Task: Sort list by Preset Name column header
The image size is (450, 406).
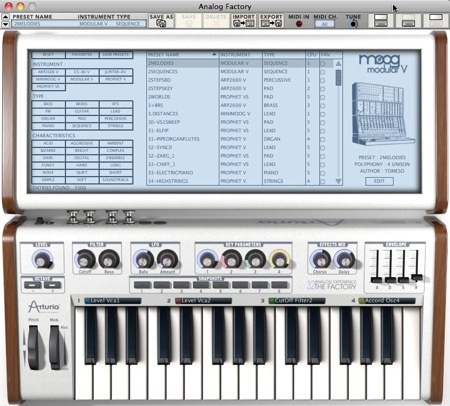Action: click(182, 54)
